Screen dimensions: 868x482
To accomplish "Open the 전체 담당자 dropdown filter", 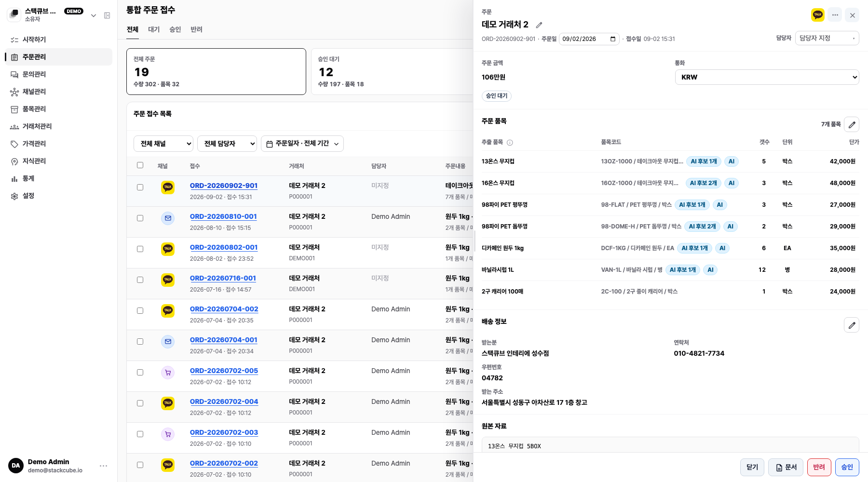I will pyautogui.click(x=227, y=144).
